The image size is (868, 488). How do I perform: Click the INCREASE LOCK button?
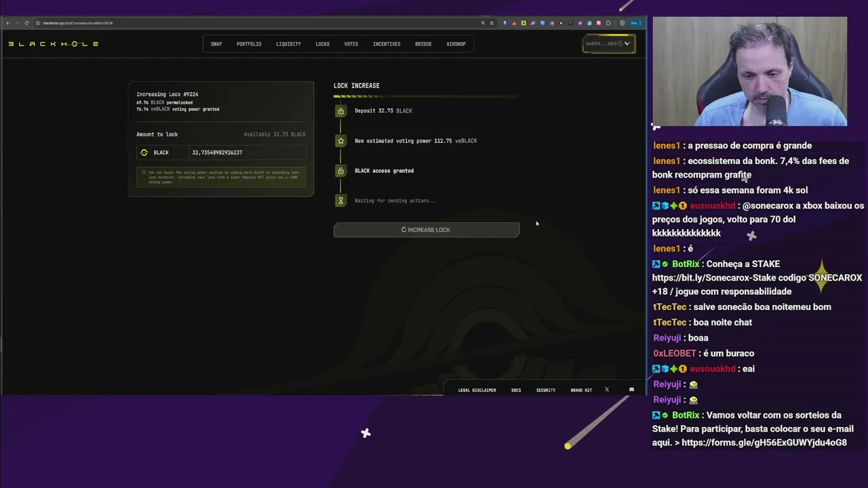[427, 230]
